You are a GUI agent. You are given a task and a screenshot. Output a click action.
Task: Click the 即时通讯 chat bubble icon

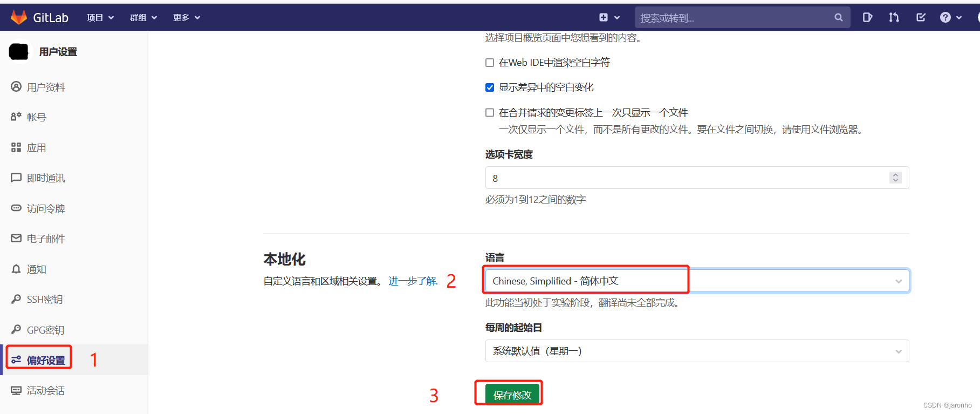click(16, 178)
